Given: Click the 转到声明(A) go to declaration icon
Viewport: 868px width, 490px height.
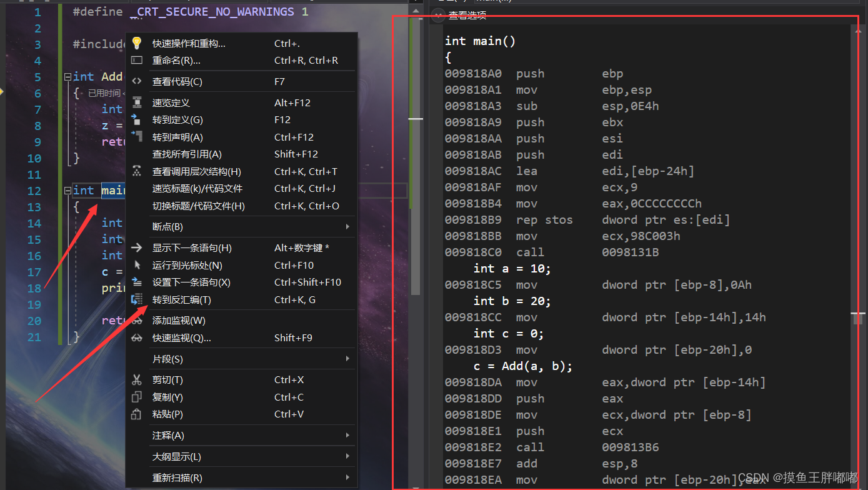Looking at the screenshot, I should tap(137, 137).
